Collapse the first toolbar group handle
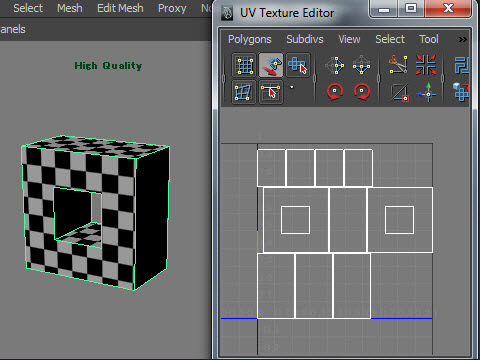 [224, 79]
